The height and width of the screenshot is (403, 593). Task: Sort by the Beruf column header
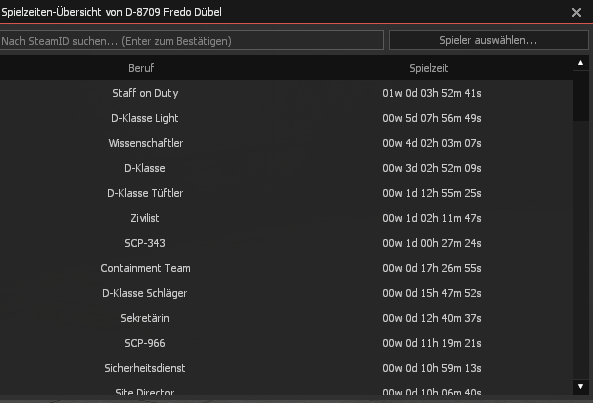pyautogui.click(x=141, y=68)
